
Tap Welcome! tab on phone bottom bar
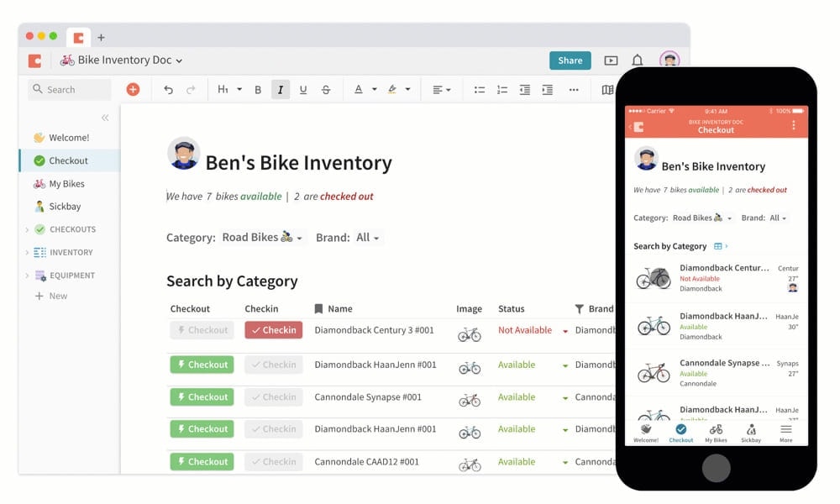tap(646, 433)
